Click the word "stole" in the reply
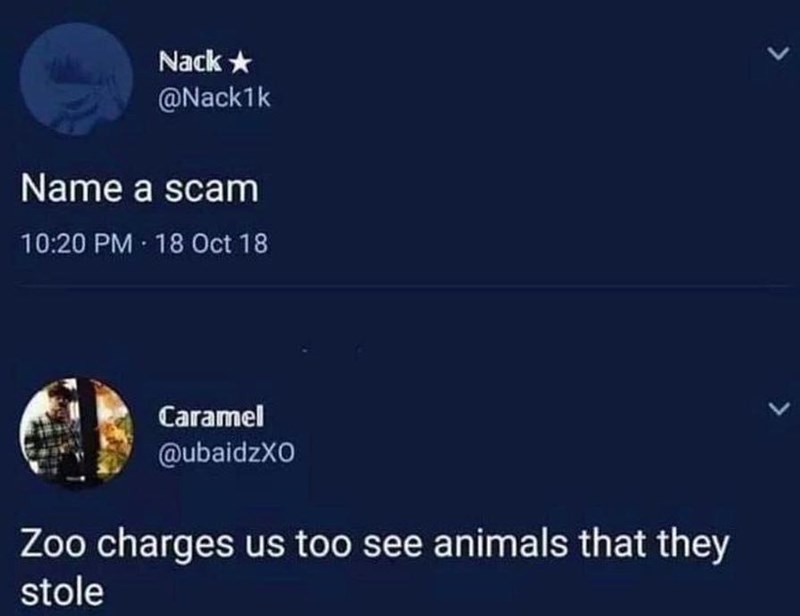This screenshot has height=616, width=800. click(x=62, y=592)
